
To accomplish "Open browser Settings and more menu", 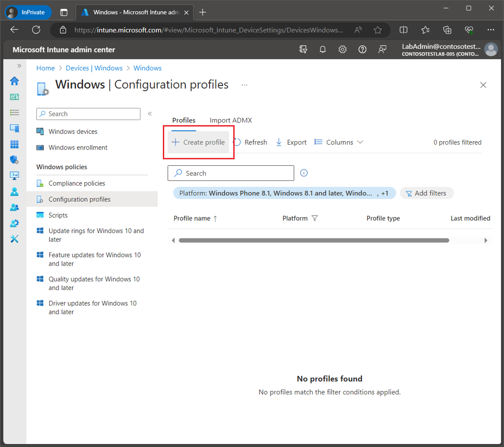I will tap(491, 30).
